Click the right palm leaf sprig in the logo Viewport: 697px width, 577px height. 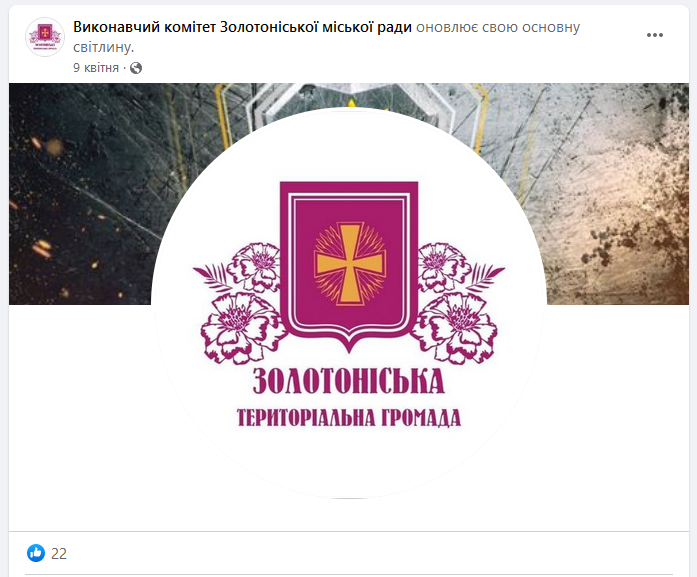(486, 276)
